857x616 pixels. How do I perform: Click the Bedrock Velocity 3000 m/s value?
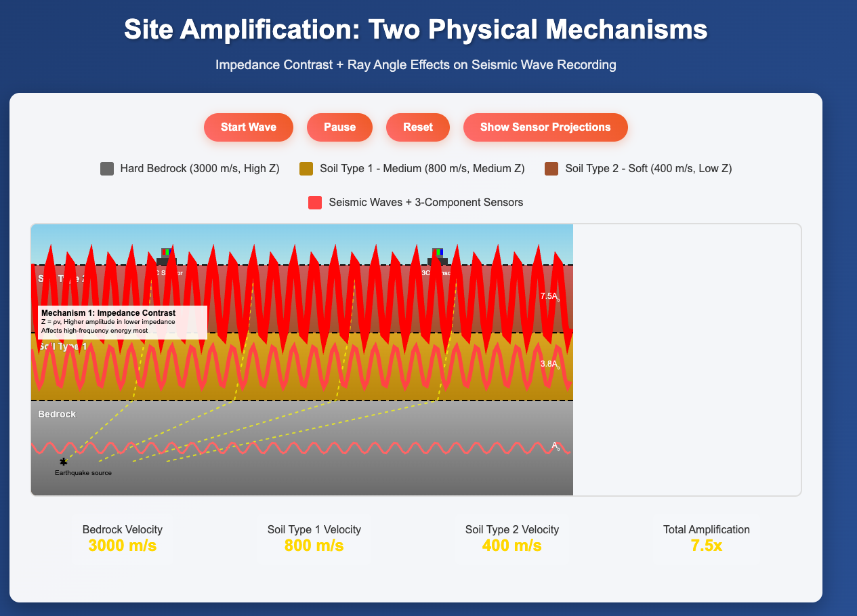click(x=122, y=546)
